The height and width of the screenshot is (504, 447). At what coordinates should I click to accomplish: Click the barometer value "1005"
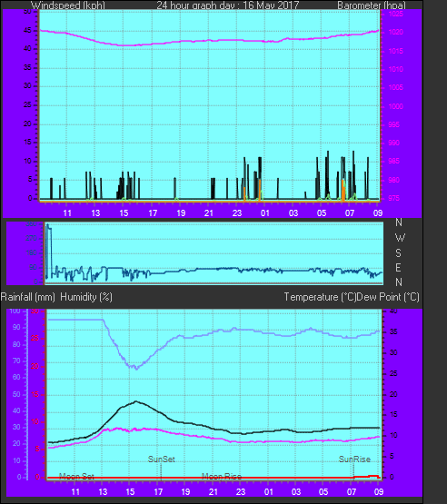(396, 88)
